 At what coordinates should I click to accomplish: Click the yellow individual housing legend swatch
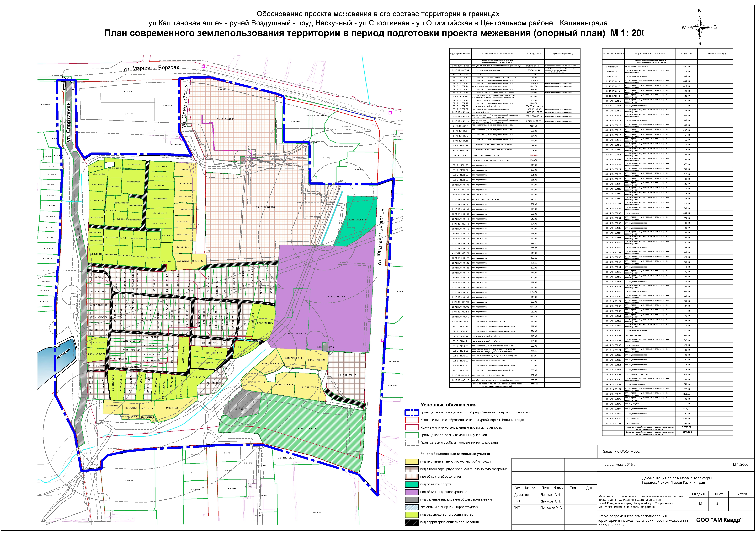point(412,462)
